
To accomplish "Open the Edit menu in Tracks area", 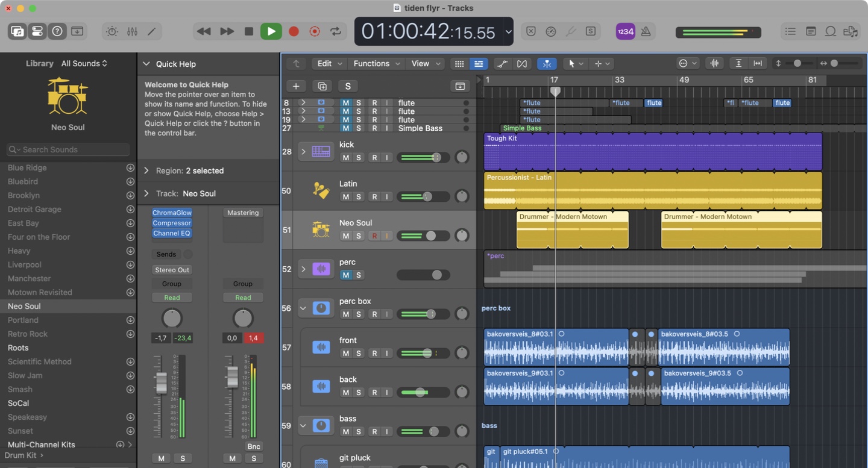I will click(329, 64).
